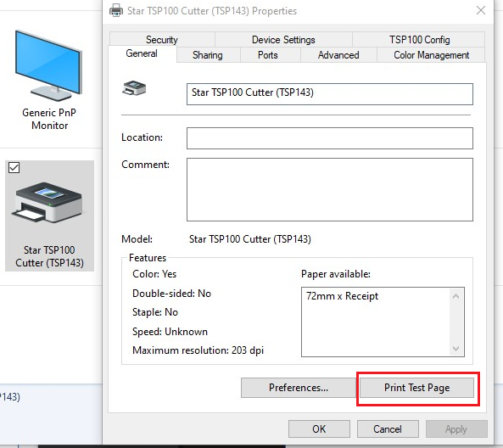The height and width of the screenshot is (448, 503).
Task: Select the 72mm x Receipt paper entry
Action: click(x=343, y=296)
